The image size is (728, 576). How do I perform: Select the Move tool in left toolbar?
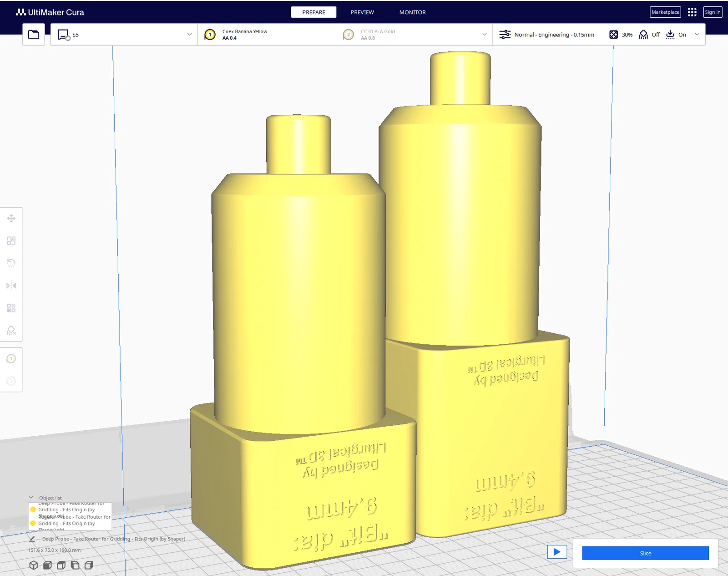coord(11,219)
